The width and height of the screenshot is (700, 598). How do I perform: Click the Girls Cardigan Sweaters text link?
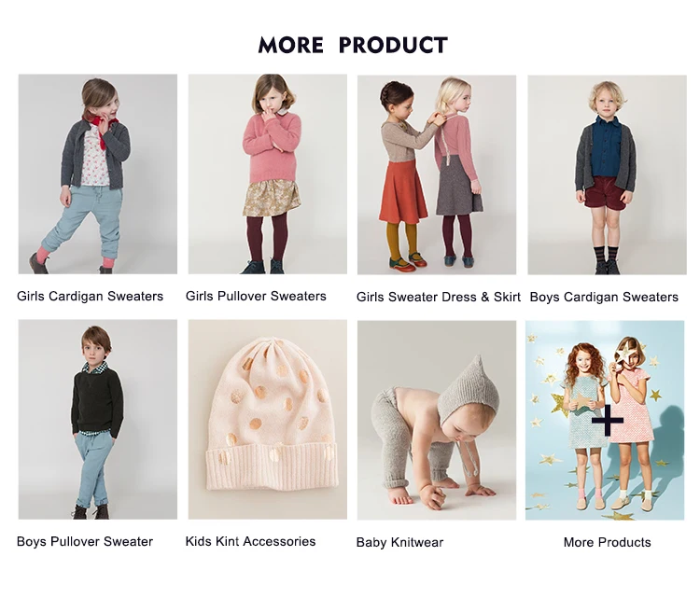coord(91,297)
